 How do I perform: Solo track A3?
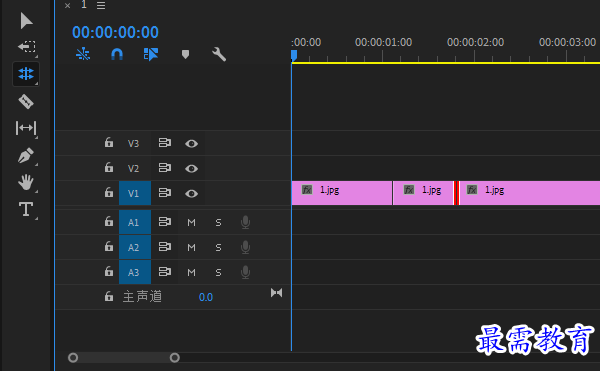coord(218,272)
